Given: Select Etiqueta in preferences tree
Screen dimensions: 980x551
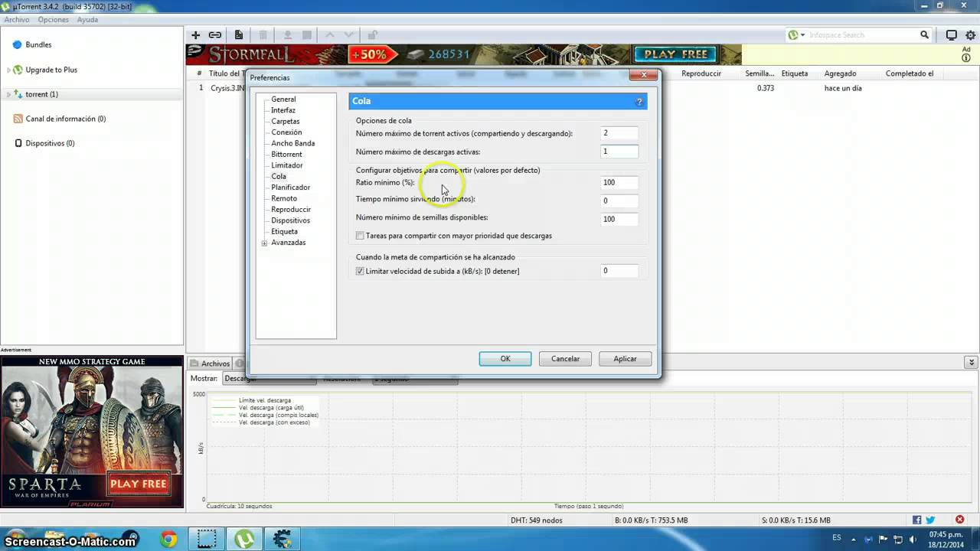Looking at the screenshot, I should click(x=285, y=231).
